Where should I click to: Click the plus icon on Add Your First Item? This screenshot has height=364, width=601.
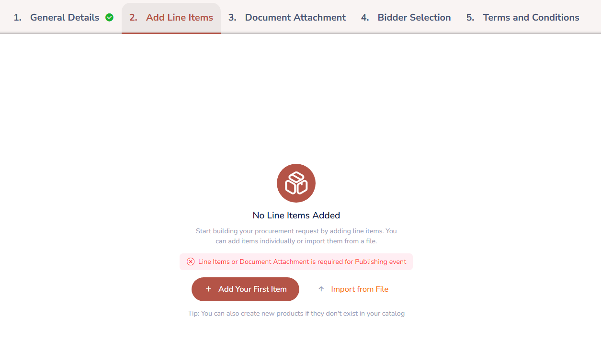tap(208, 289)
